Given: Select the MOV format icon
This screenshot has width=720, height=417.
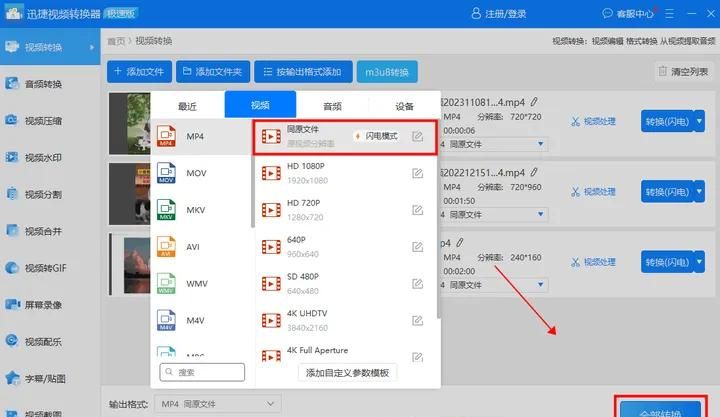Looking at the screenshot, I should 166,173.
